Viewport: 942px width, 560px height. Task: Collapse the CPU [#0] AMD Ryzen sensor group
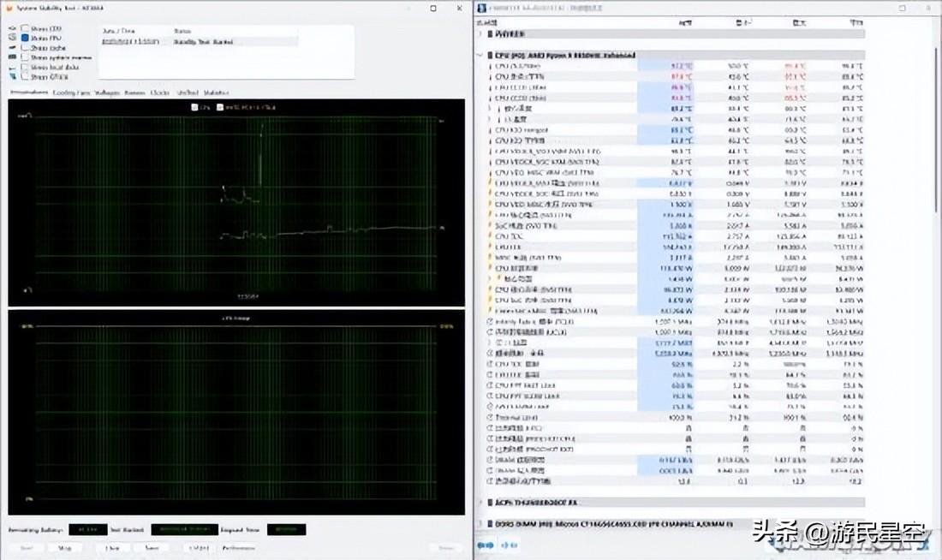tap(480, 55)
